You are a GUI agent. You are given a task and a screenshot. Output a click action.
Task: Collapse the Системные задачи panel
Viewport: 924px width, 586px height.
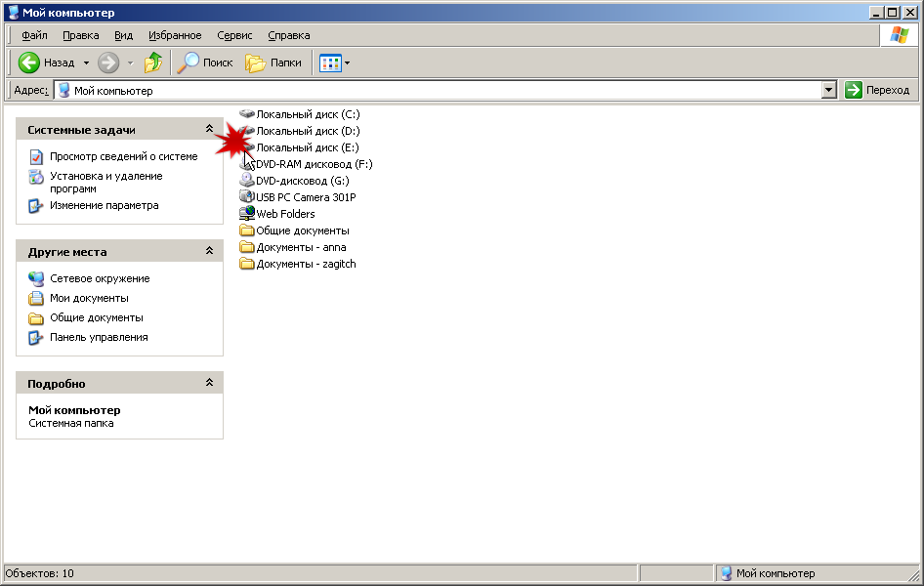click(x=209, y=128)
